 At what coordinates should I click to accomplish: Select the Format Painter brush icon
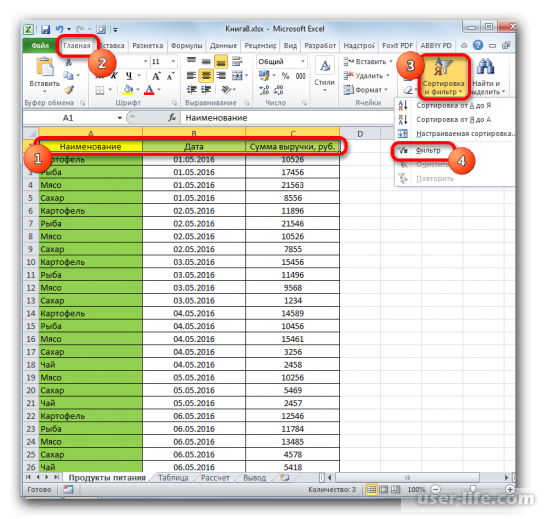click(x=69, y=90)
